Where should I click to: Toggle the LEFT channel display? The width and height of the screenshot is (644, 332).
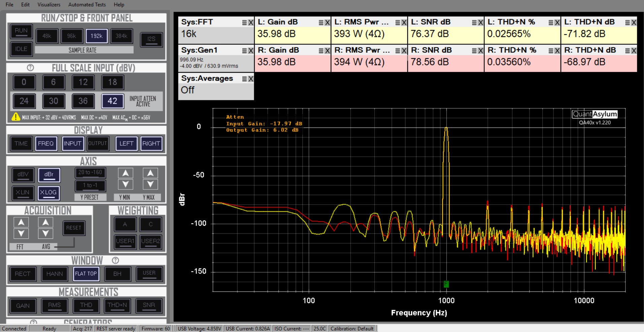coord(126,144)
